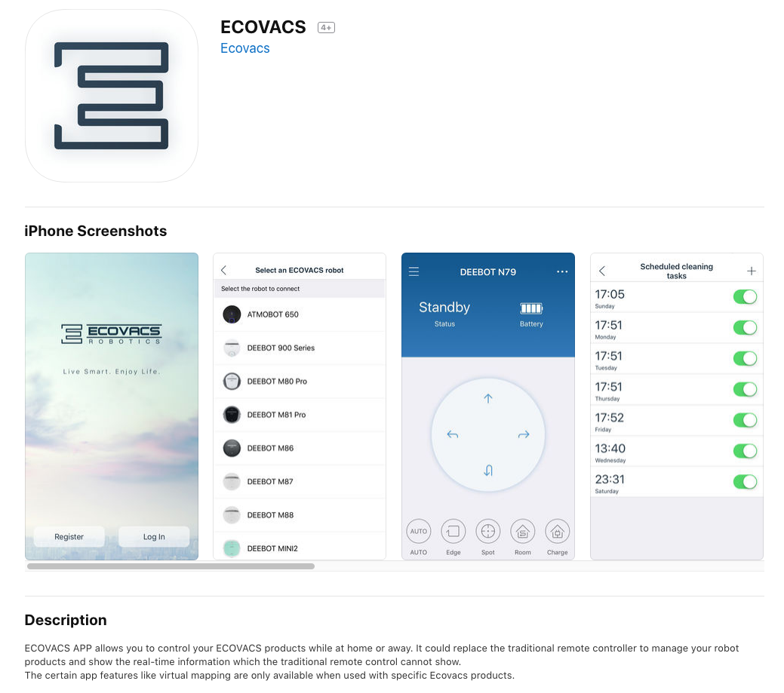Go back from the robot selection screen
The height and width of the screenshot is (693, 784).
[x=224, y=271]
